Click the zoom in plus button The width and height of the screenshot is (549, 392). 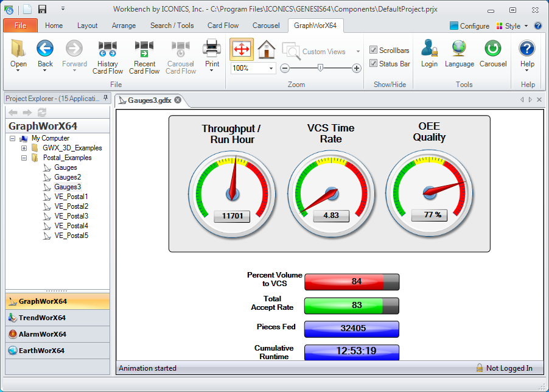click(x=357, y=68)
